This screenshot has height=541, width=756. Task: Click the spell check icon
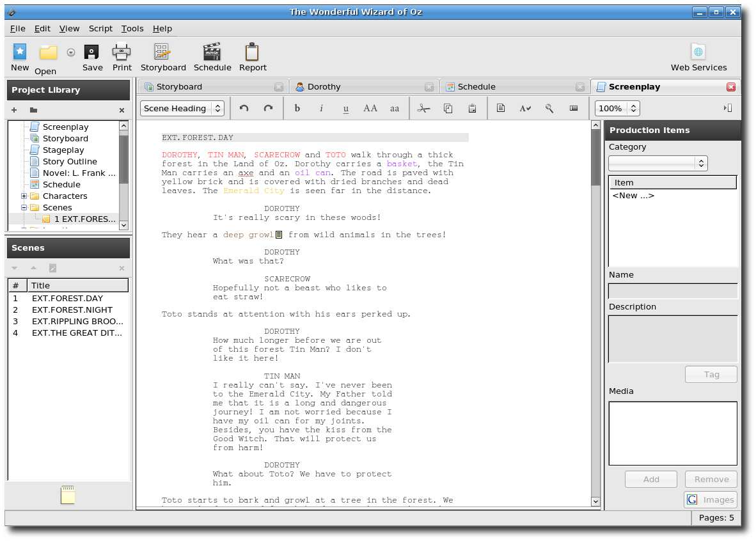[x=525, y=108]
